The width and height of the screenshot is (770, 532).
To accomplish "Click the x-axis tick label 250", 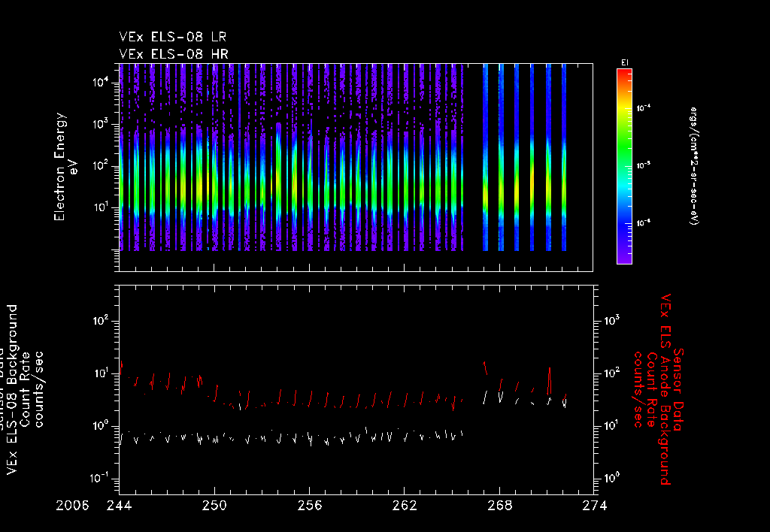I will [214, 506].
